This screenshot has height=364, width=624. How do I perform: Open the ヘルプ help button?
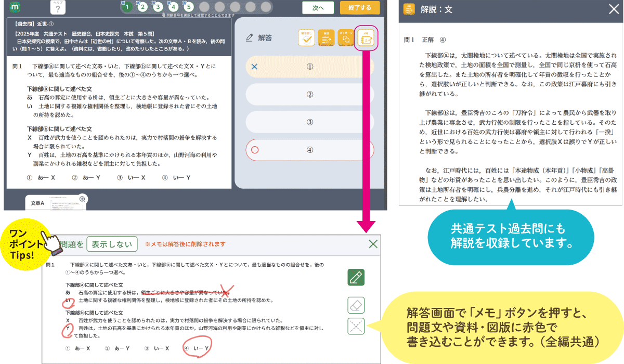point(58,7)
